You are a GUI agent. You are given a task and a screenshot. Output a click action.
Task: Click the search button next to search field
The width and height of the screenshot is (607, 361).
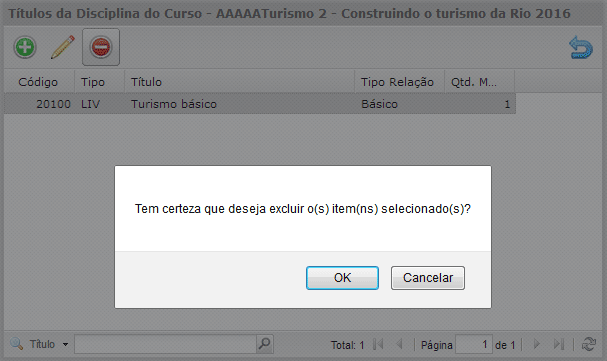[264, 344]
